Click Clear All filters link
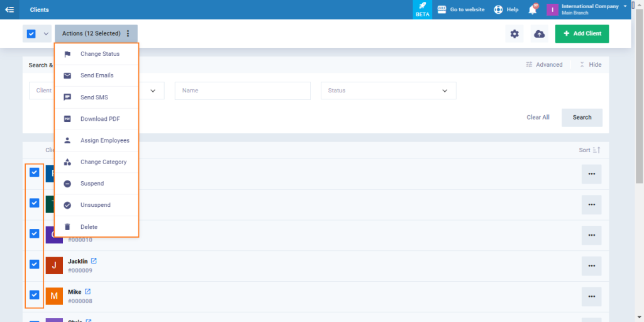Image resolution: width=644 pixels, height=322 pixels. [538, 118]
